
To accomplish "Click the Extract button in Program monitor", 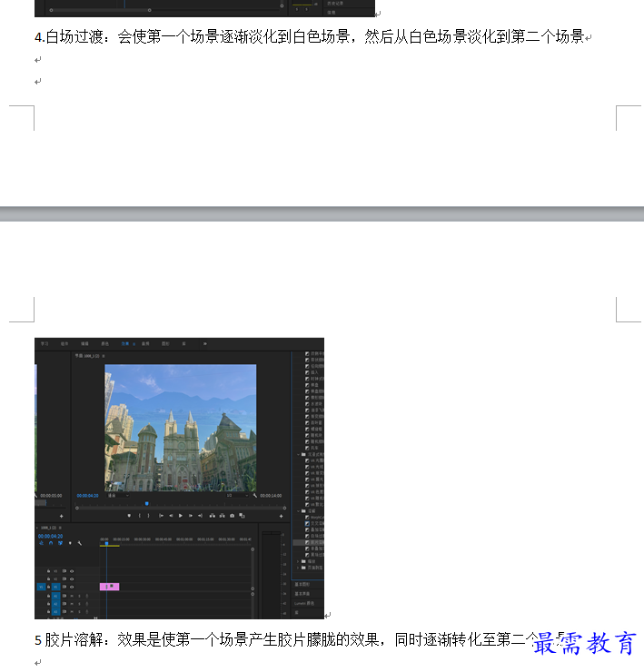I will (x=223, y=516).
